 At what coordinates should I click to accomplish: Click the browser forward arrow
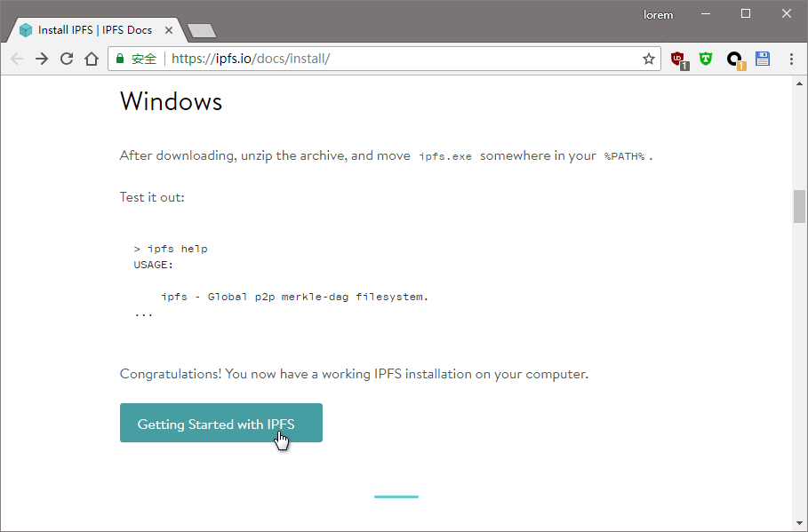tap(42, 59)
